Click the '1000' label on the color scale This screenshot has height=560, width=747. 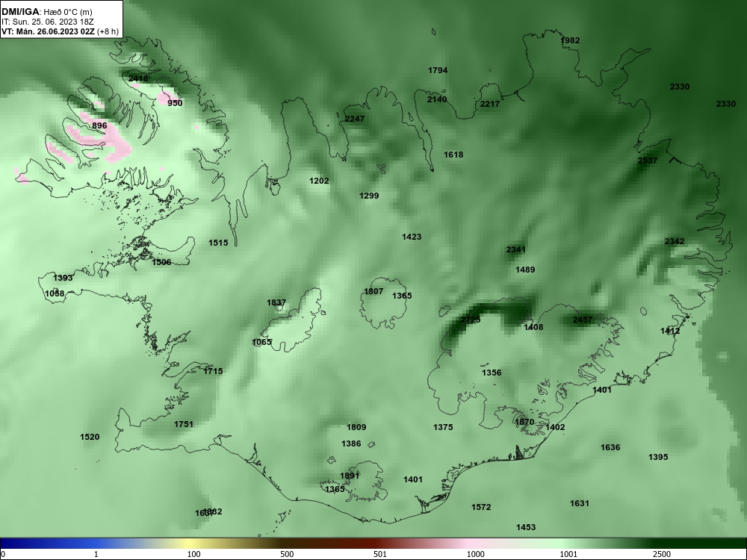[x=475, y=554]
